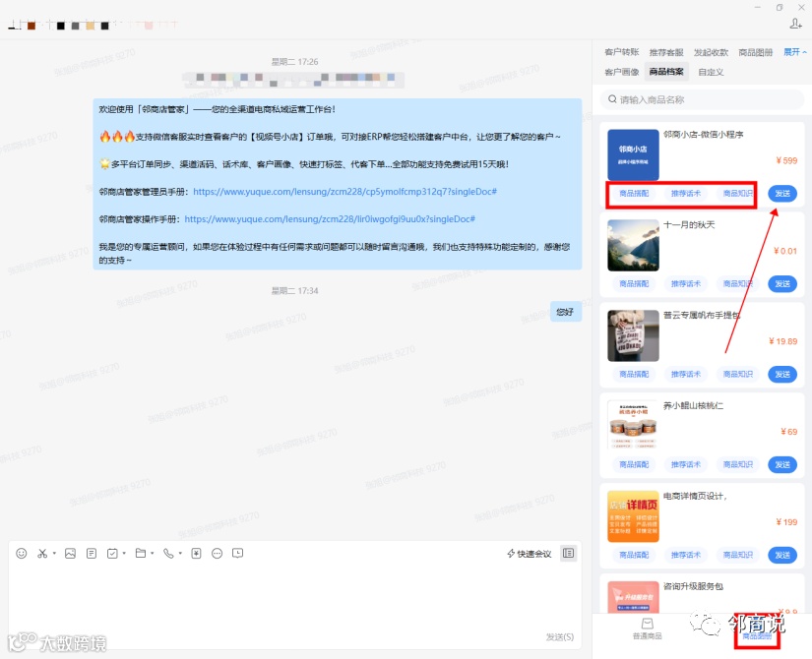Select the screenshot scissors tool
The width and height of the screenshot is (812, 659).
coord(42,554)
